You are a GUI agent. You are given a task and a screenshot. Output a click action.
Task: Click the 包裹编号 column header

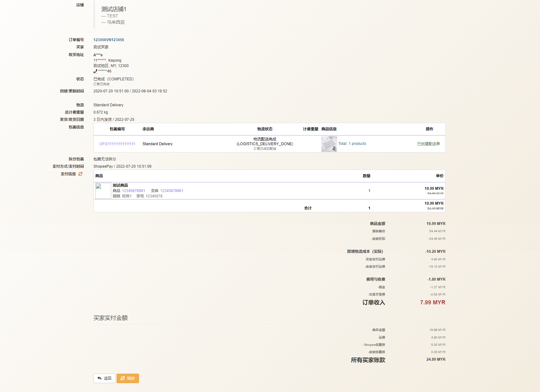pyautogui.click(x=117, y=129)
